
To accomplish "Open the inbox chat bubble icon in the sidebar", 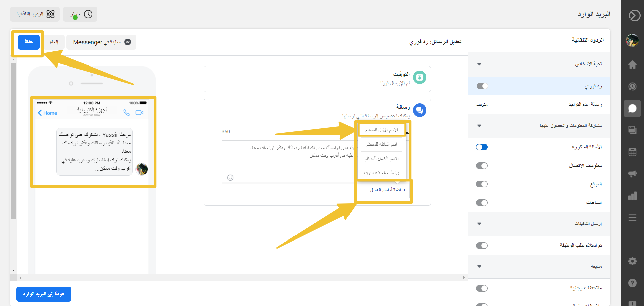I will coord(632,108).
